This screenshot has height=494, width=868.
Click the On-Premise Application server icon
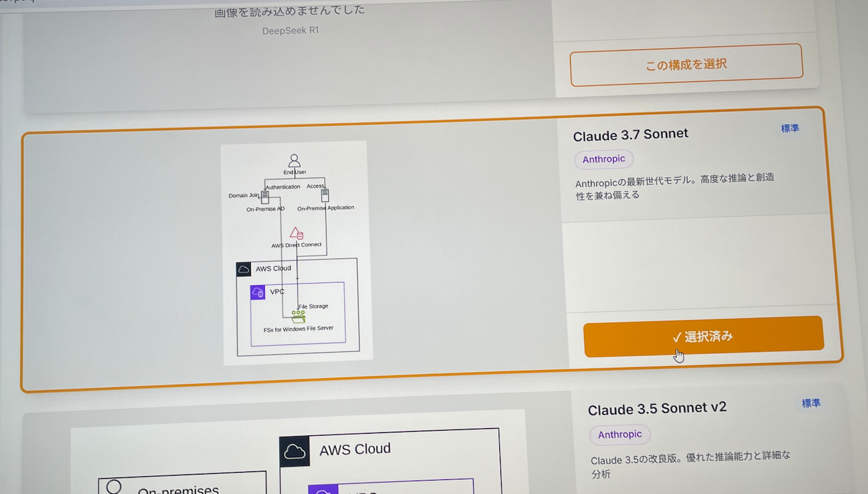click(x=325, y=195)
